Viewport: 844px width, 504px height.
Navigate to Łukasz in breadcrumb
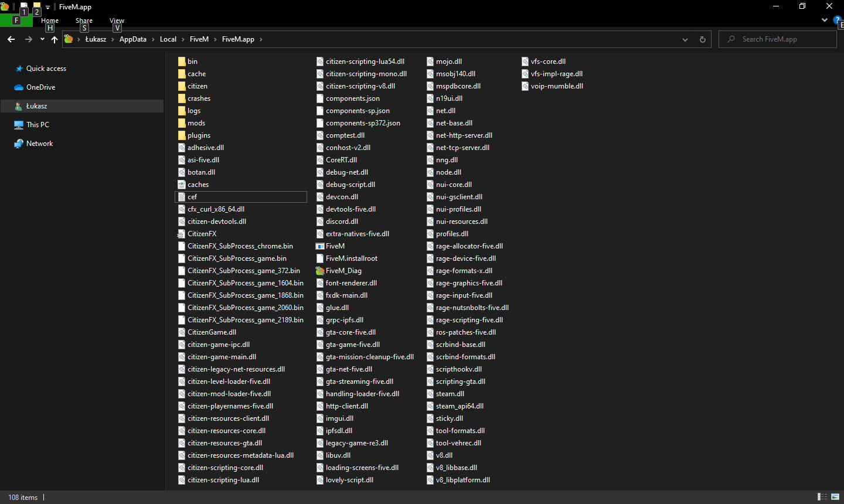point(96,39)
